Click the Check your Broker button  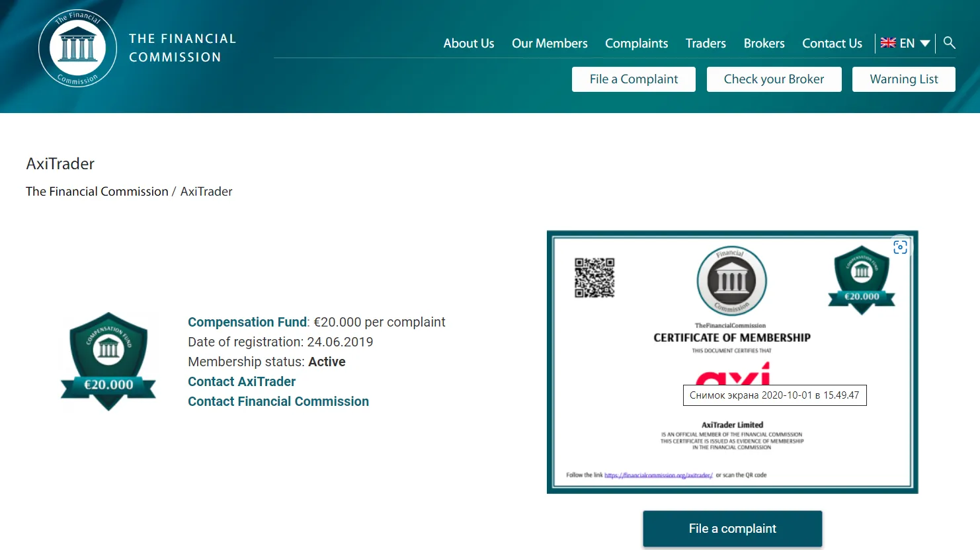774,79
